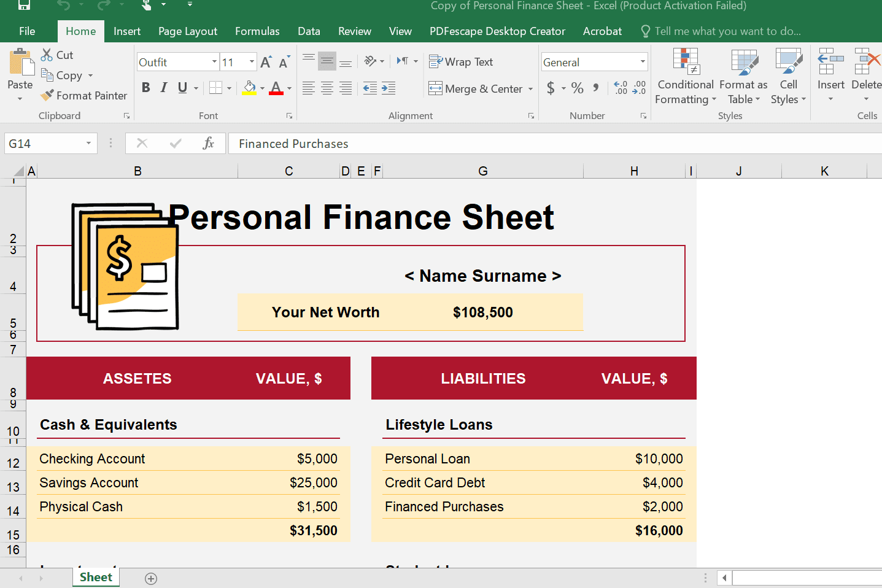Open Conditional Formatting menu

[x=686, y=76]
